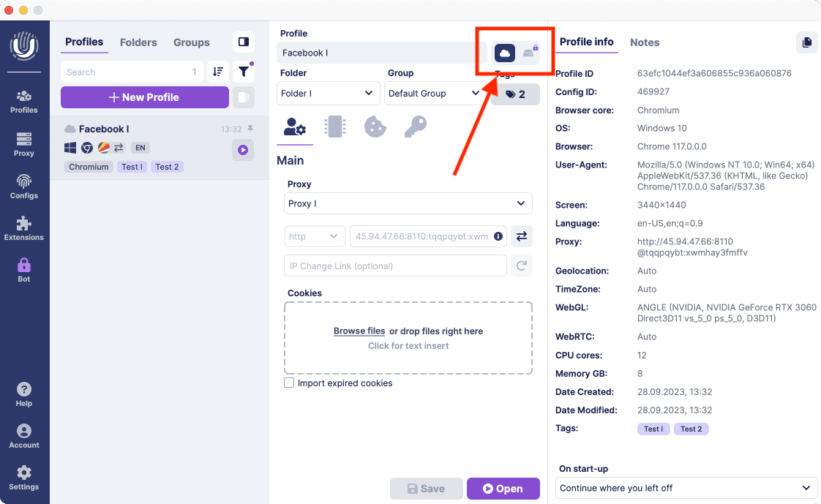The width and height of the screenshot is (821, 504).
Task: Click the New Profile button
Action: (144, 97)
